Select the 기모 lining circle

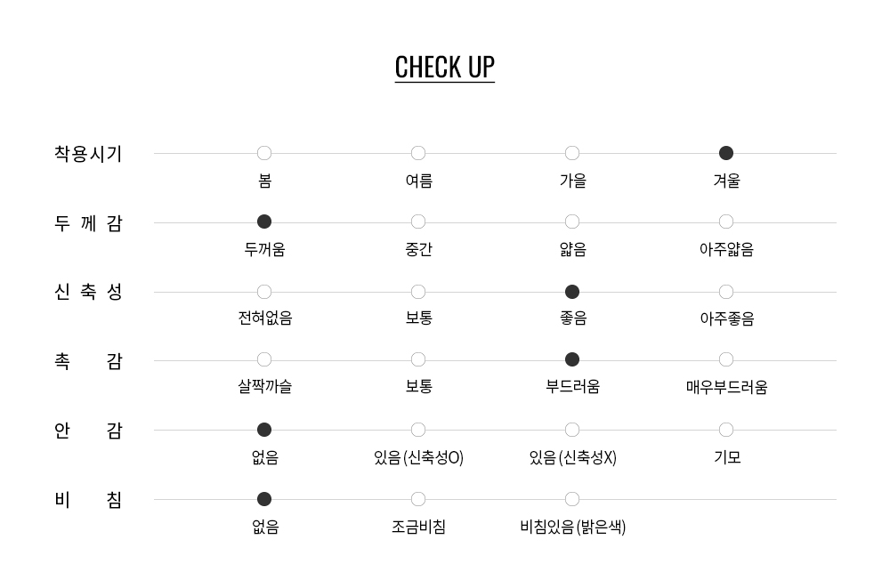click(x=726, y=430)
